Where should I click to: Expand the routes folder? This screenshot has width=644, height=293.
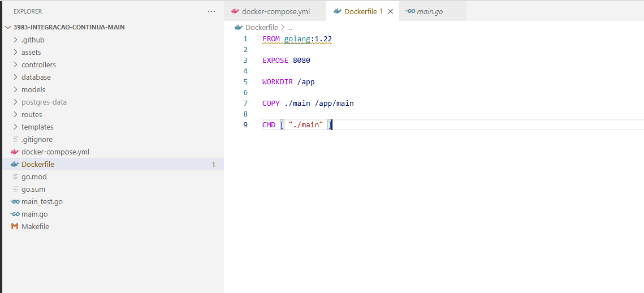click(16, 115)
